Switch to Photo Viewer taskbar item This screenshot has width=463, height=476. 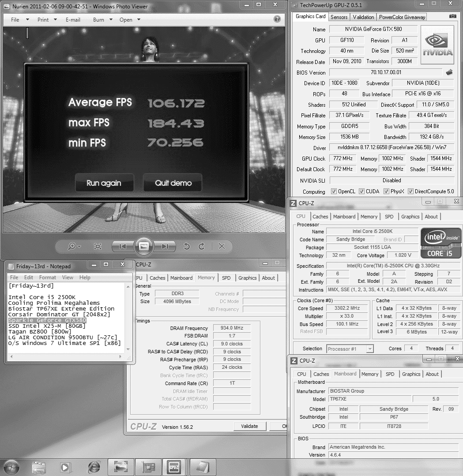pyautogui.click(x=121, y=467)
